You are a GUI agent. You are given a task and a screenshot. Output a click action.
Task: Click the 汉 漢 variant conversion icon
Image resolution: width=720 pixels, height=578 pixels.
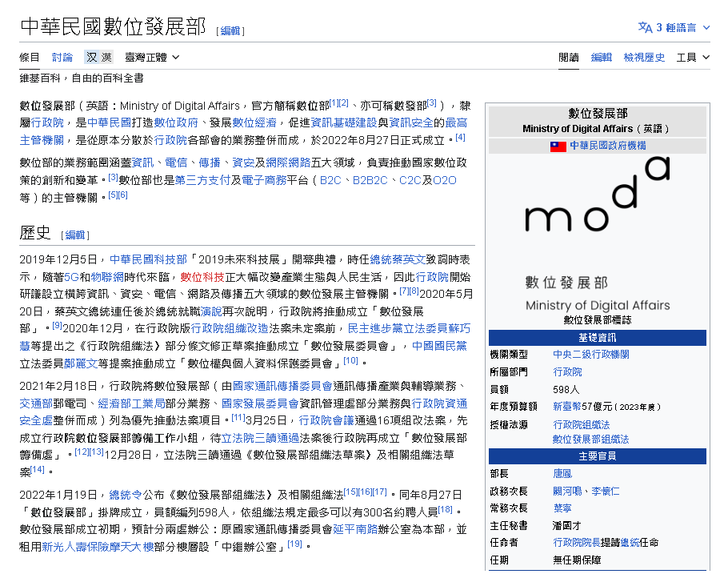pyautogui.click(x=99, y=57)
